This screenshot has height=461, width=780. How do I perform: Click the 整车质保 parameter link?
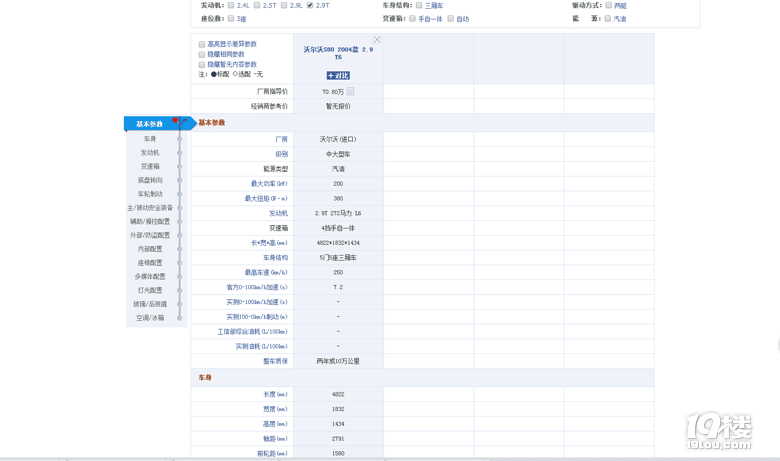tap(276, 361)
